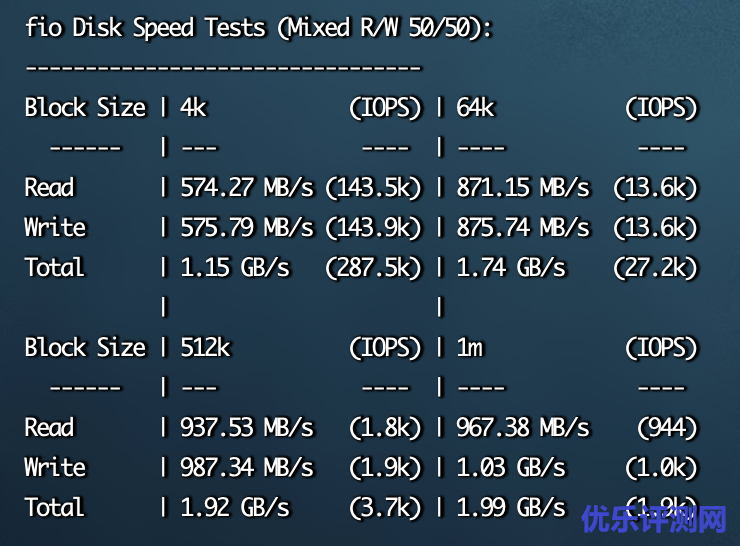Click the 64k block size column header
Image resolution: width=740 pixels, height=546 pixels.
click(475, 107)
